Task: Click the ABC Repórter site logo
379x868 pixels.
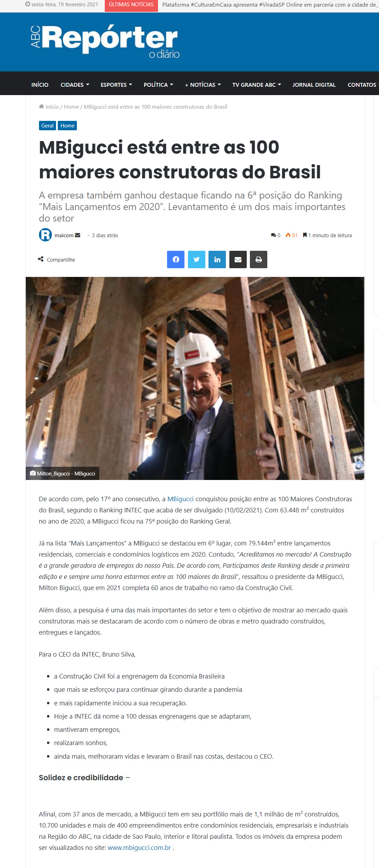Action: coord(105,41)
